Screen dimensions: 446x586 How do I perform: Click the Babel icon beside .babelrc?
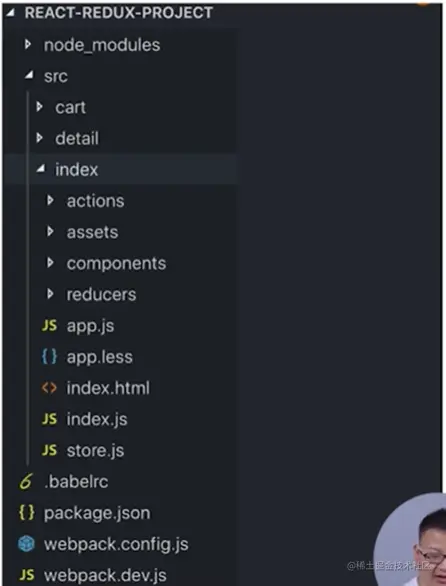(x=26, y=481)
